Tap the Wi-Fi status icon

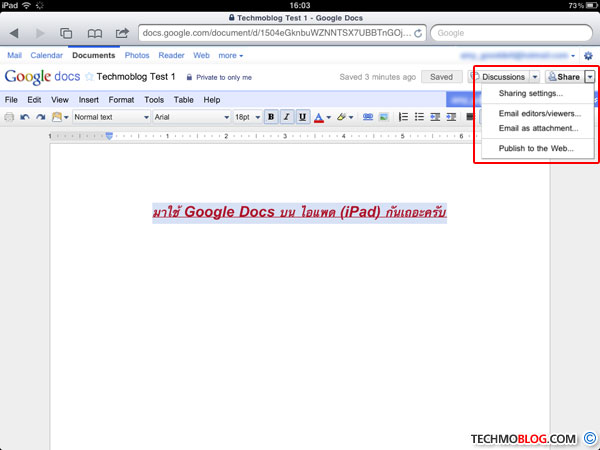[x=26, y=5]
